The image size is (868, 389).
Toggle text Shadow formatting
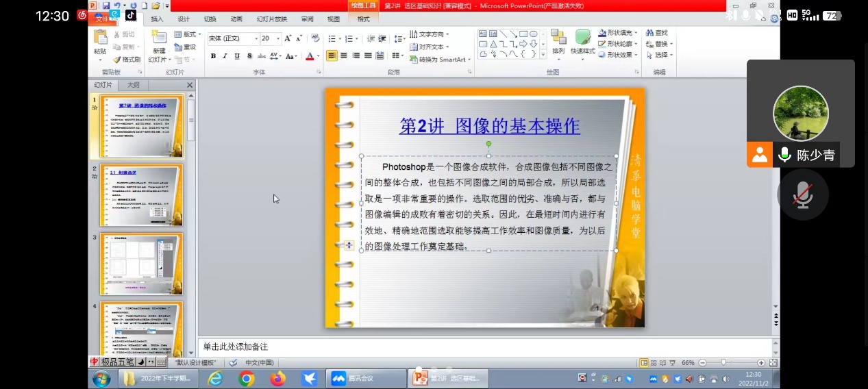click(249, 56)
